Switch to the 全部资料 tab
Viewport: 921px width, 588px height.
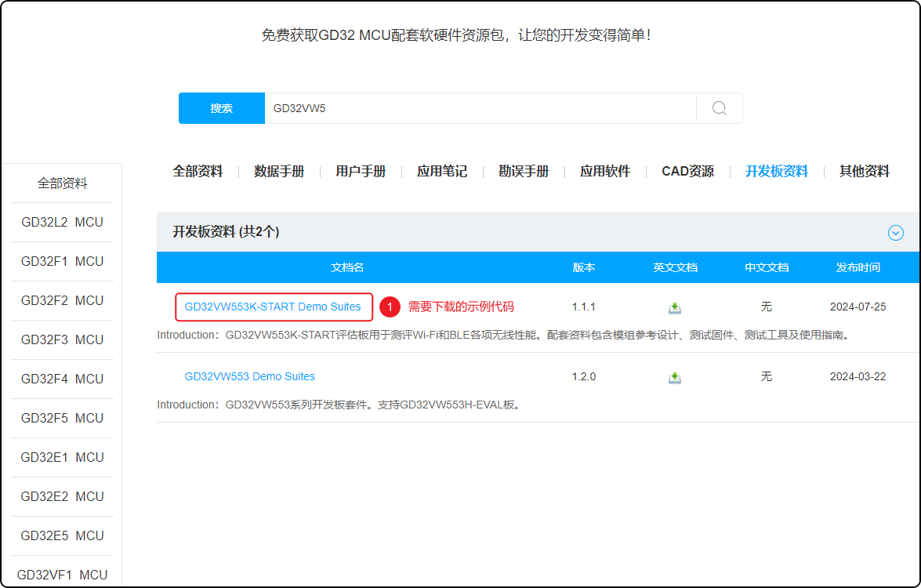coord(198,171)
